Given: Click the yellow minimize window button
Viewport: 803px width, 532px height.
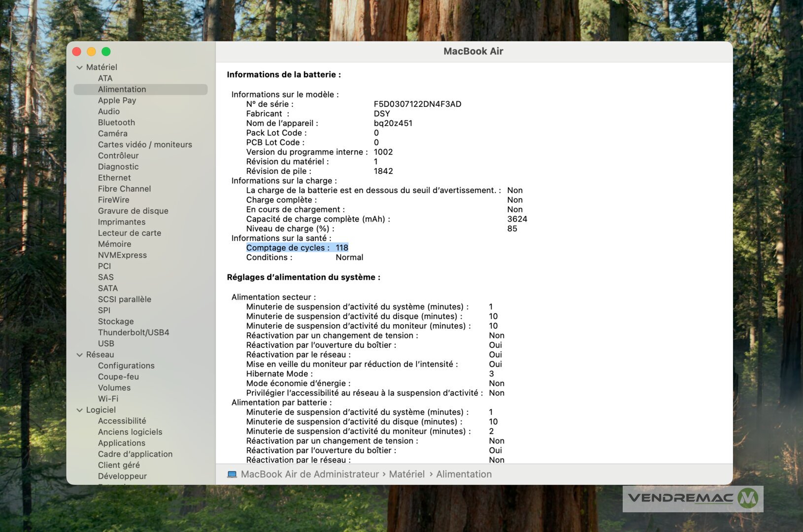Looking at the screenshot, I should 91,52.
